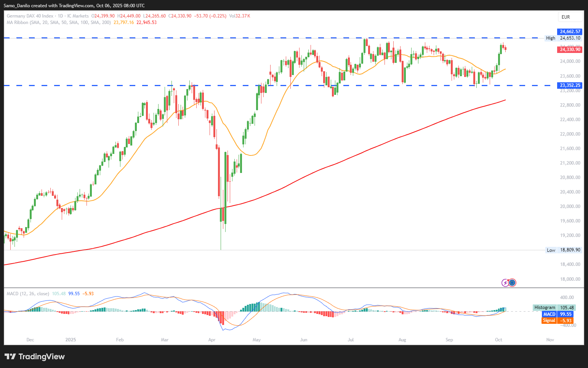Click the Germany DAX 40 Index title

(x=30, y=16)
